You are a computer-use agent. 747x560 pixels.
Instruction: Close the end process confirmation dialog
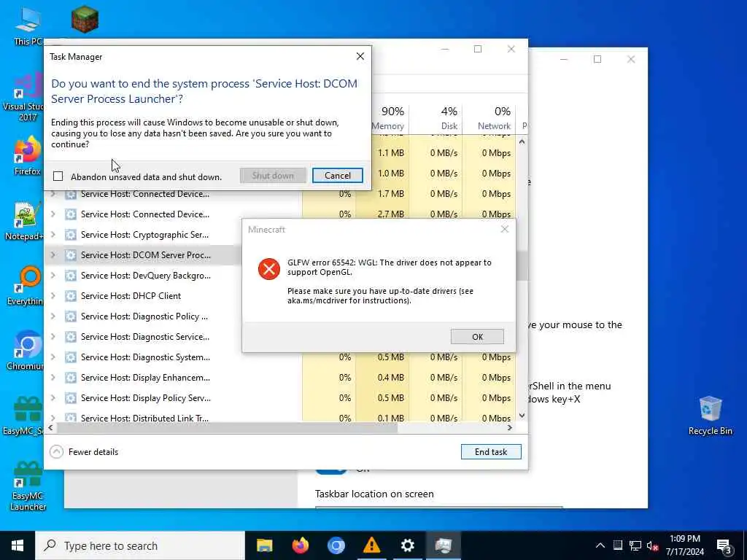(x=360, y=56)
